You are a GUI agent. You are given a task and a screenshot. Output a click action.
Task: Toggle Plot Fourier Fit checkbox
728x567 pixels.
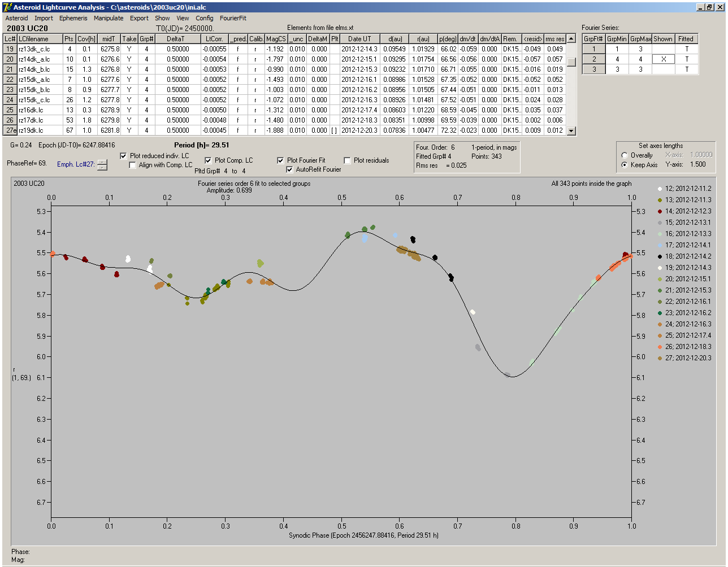click(280, 160)
